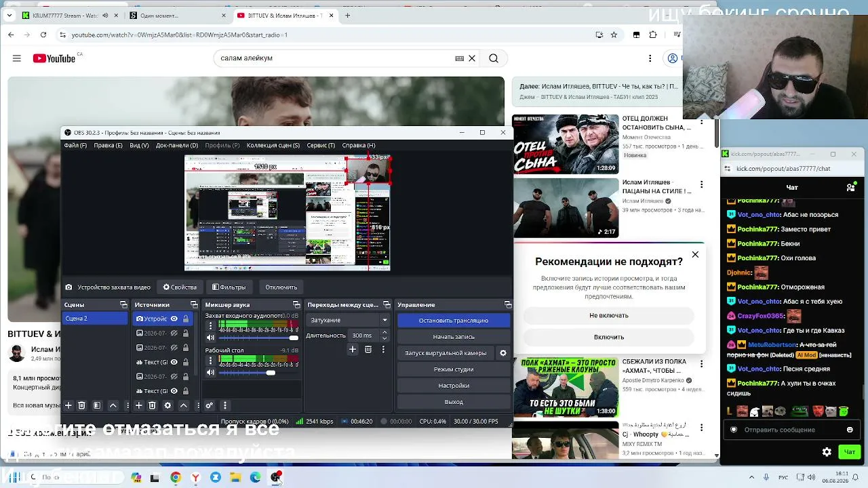868x488 pixels.
Task: Open Yandex Browser from the taskbar
Action: pyautogui.click(x=195, y=477)
